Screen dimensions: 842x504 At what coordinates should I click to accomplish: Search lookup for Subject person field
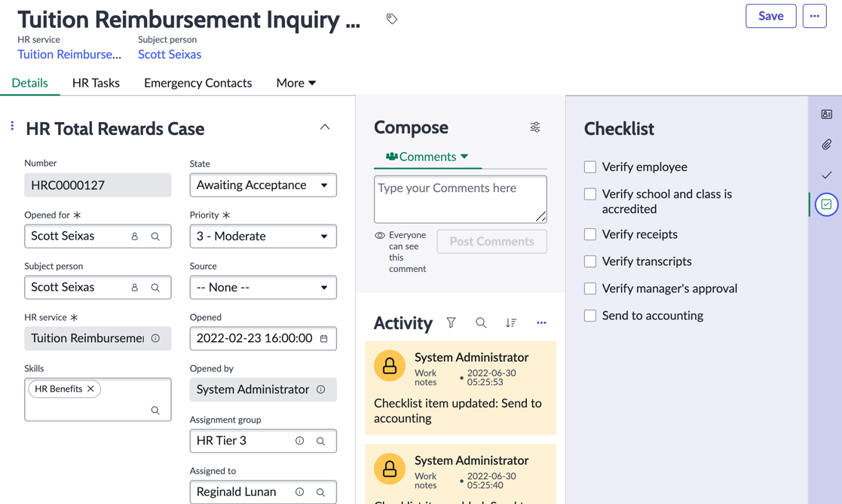tap(155, 288)
